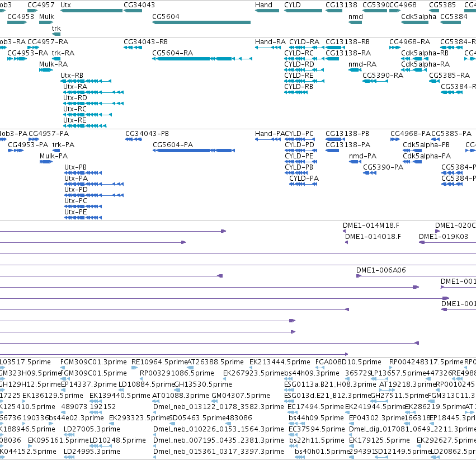This screenshot has width=476, height=460.
Task: Open the EC17494.5prime EST label
Action: pyautogui.click(x=315, y=407)
